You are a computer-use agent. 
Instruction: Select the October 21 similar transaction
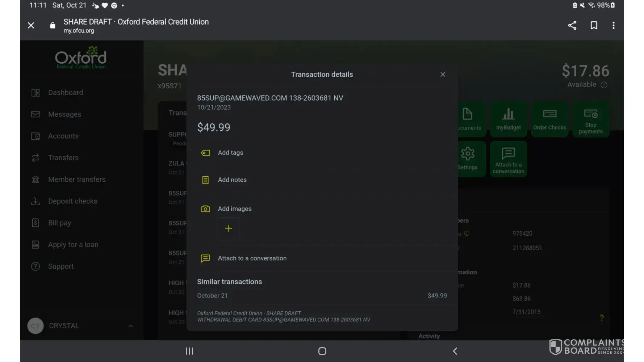point(322,296)
